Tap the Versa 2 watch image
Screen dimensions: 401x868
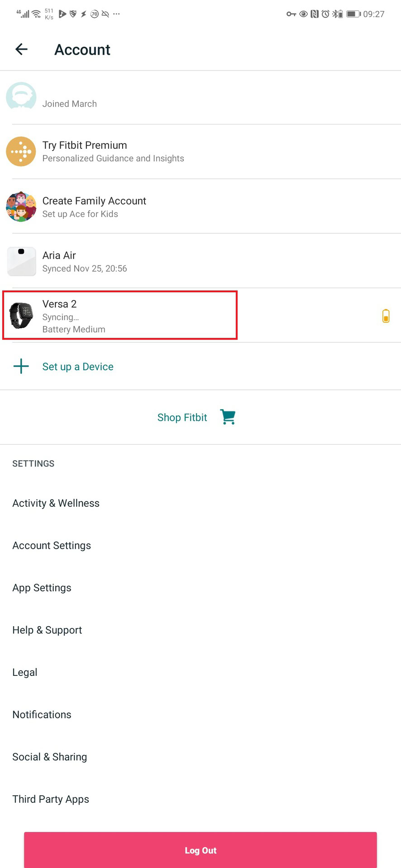click(x=21, y=315)
